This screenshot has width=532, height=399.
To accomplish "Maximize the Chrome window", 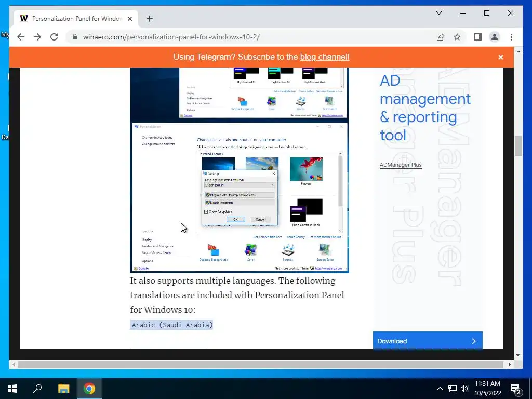I will point(486,13).
